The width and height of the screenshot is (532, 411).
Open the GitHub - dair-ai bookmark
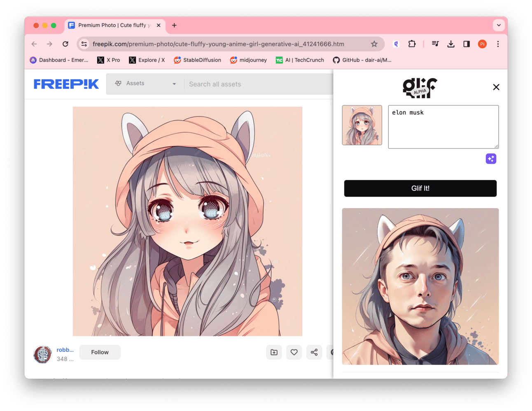click(x=362, y=60)
